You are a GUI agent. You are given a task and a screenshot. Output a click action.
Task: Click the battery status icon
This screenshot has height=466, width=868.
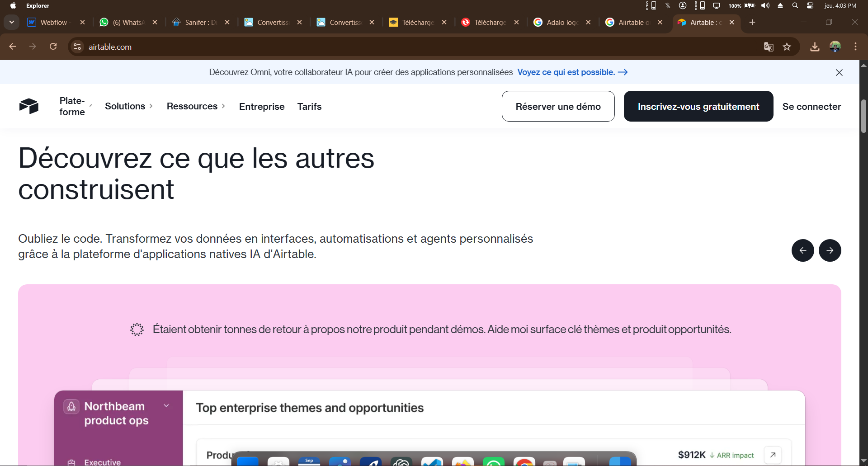pos(750,5)
